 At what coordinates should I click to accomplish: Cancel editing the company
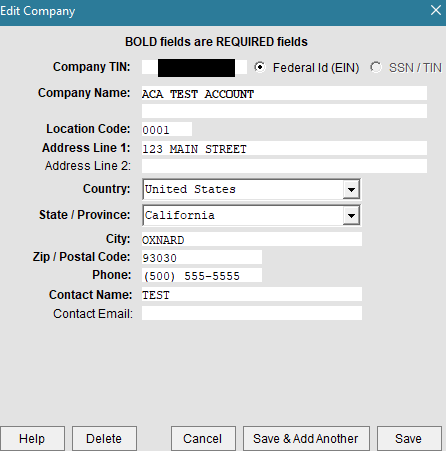pyautogui.click(x=203, y=439)
